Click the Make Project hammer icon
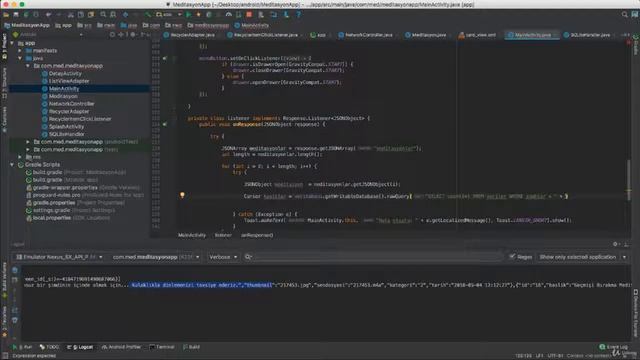The height and width of the screenshot is (360, 640). point(149,15)
